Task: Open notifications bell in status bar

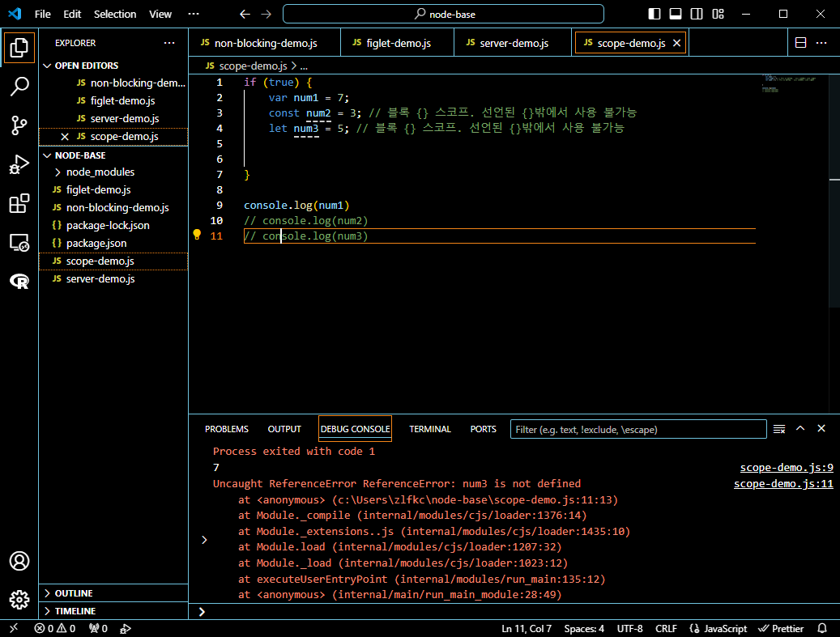Action: pyautogui.click(x=822, y=628)
